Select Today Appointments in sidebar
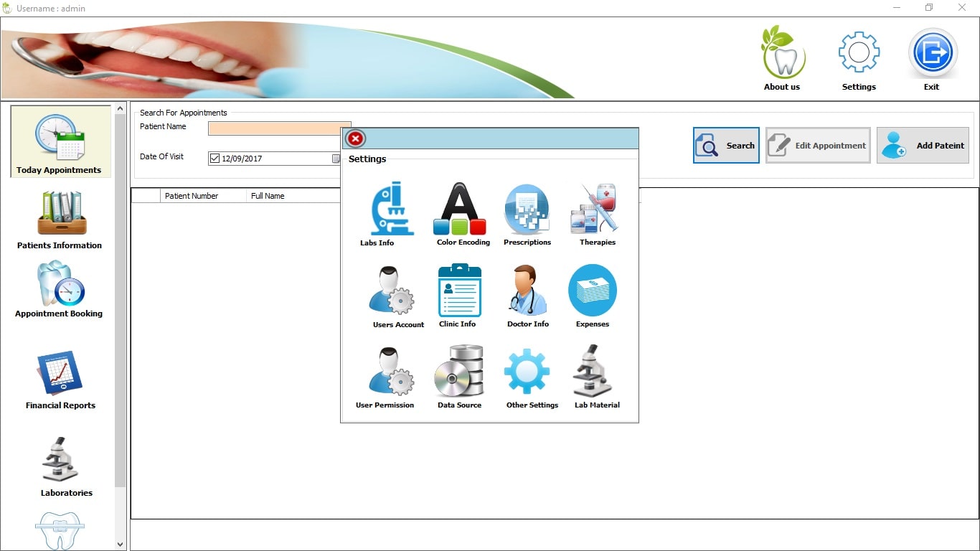Viewport: 980px width, 551px height. (60, 141)
